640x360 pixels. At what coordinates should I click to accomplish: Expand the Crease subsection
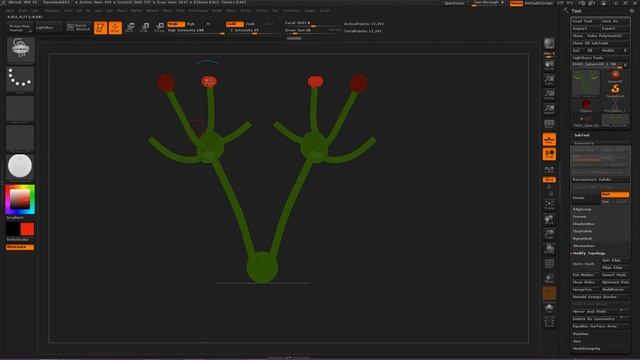tap(580, 216)
